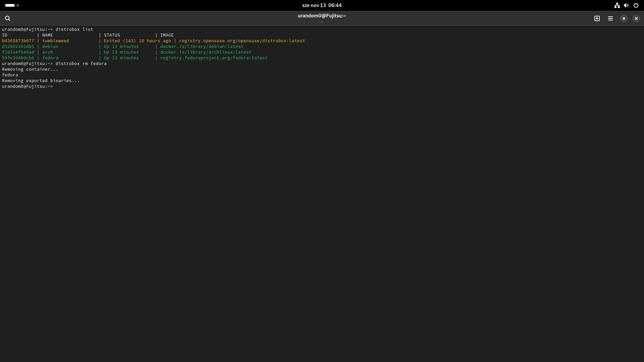Close the terminal window
Viewport: 644px width, 362px height.
coord(636,18)
